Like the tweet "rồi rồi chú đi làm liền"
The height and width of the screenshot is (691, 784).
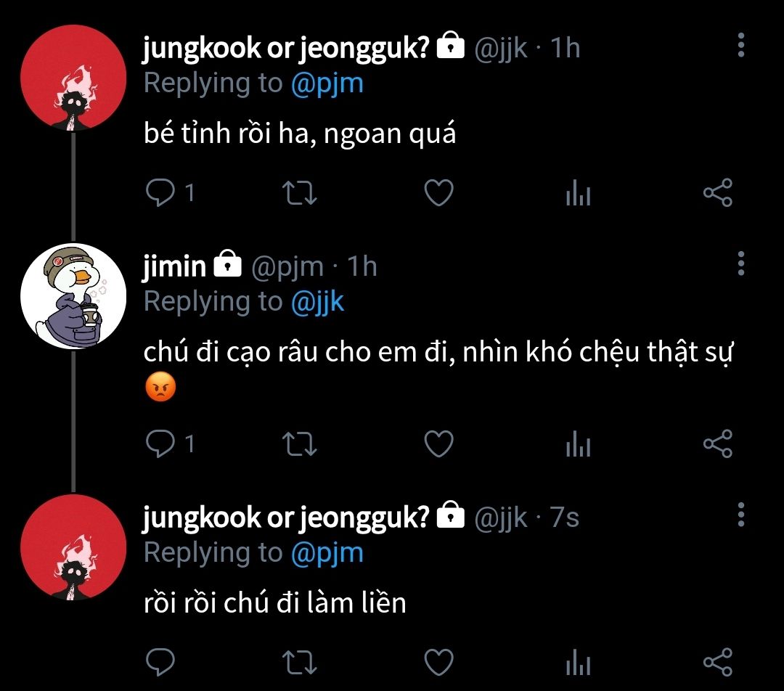pos(438,662)
